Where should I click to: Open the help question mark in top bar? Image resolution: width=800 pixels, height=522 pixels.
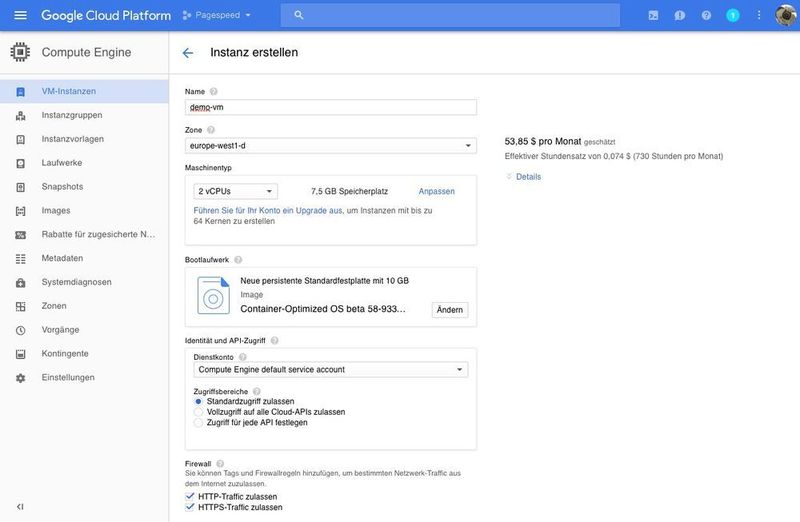pyautogui.click(x=706, y=15)
